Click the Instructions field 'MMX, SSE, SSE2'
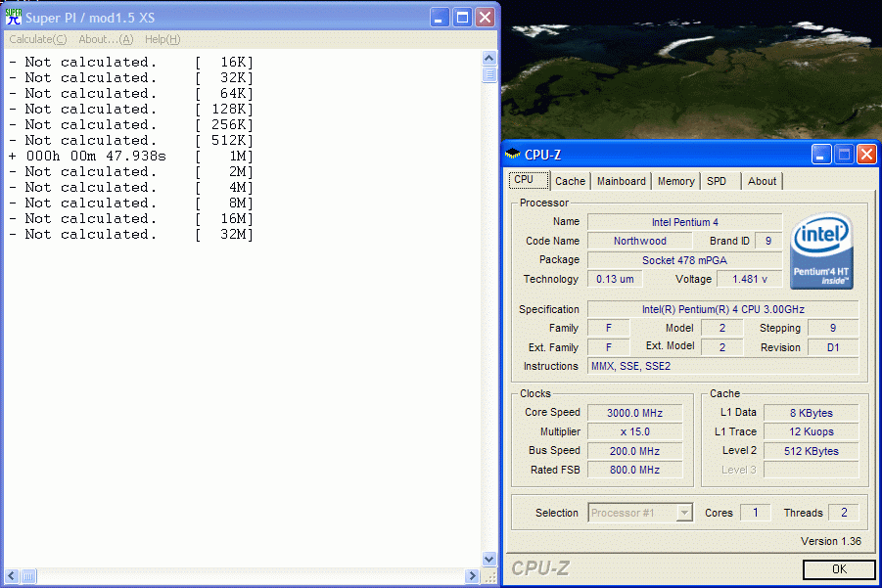 [722, 366]
